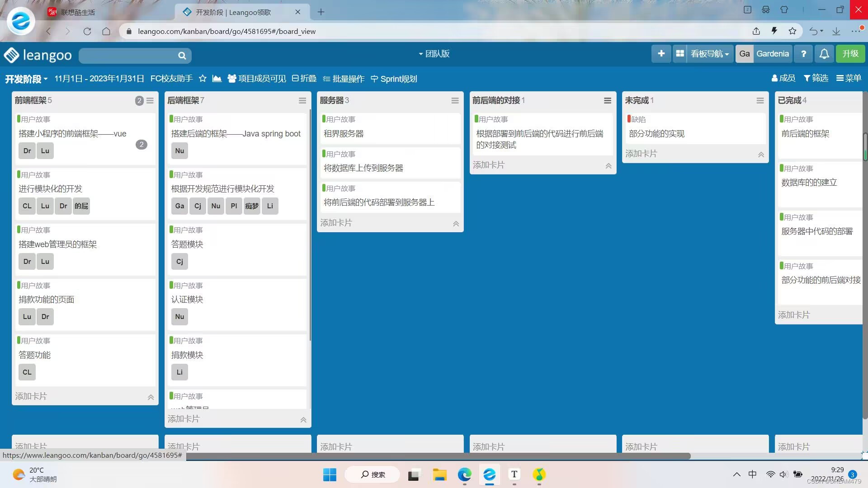868x488 pixels.
Task: Bookmark page with address bar star
Action: pos(792,31)
